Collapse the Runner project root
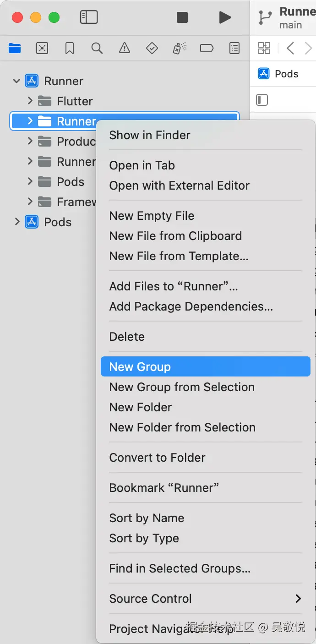Screen dimensions: 316x644 (17, 81)
